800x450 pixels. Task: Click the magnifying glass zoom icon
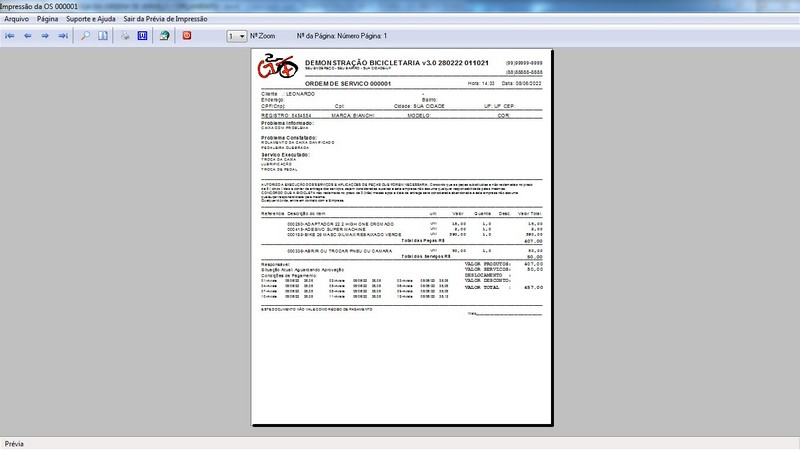pos(85,36)
